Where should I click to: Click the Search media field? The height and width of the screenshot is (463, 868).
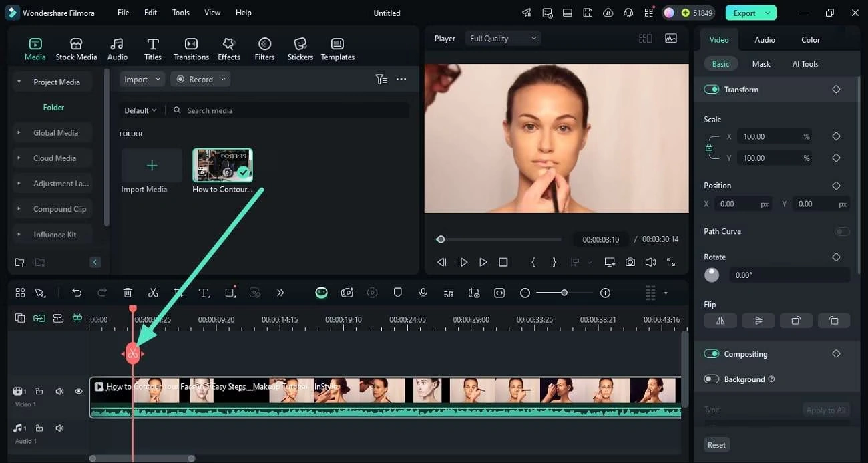tap(289, 110)
